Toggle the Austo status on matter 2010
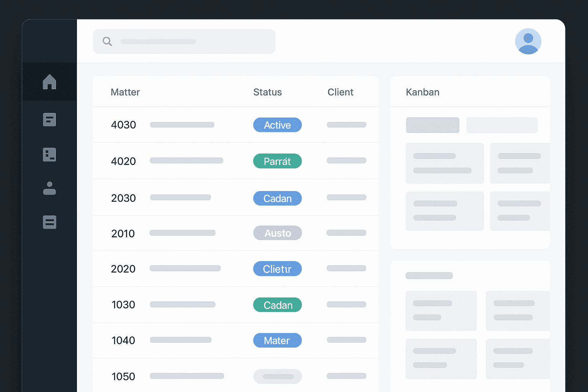588x392 pixels. 277,233
